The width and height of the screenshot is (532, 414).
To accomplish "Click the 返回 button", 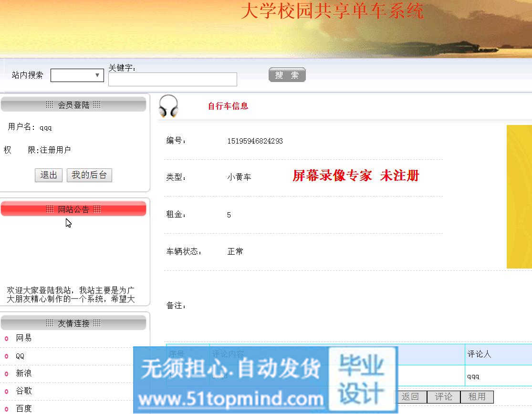I will [x=410, y=397].
